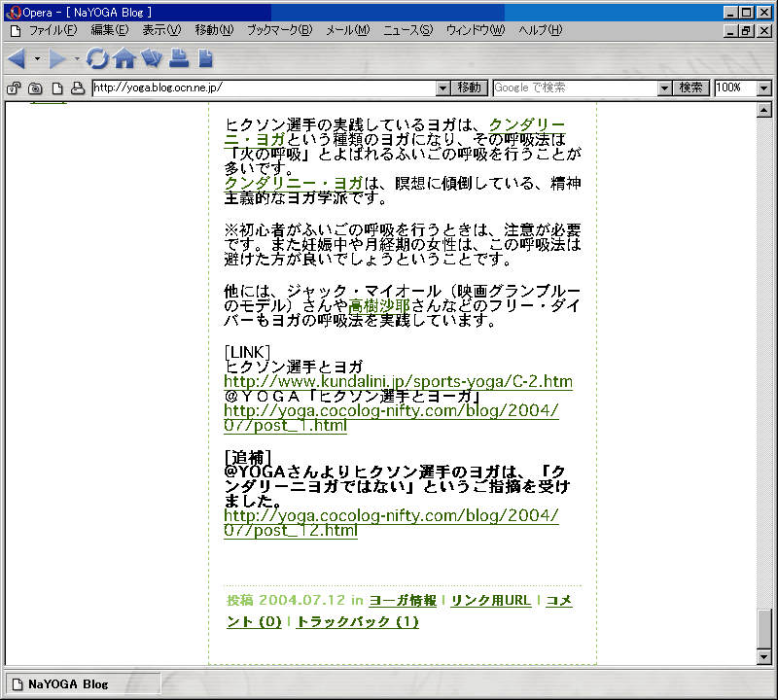
Task: Minimize the inner NaYOGA Blog document window
Action: pyautogui.click(x=730, y=31)
